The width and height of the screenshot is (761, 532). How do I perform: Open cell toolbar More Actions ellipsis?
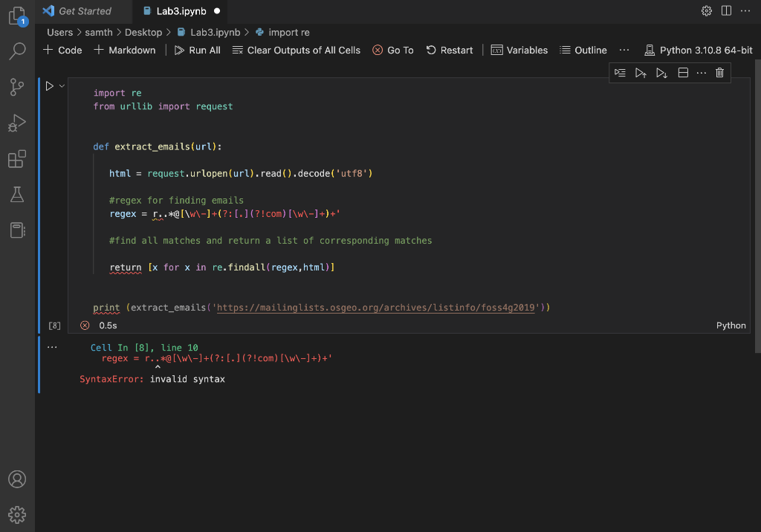point(702,73)
